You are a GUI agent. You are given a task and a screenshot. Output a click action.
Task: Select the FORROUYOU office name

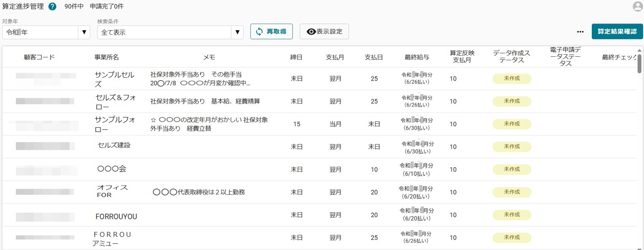116,217
